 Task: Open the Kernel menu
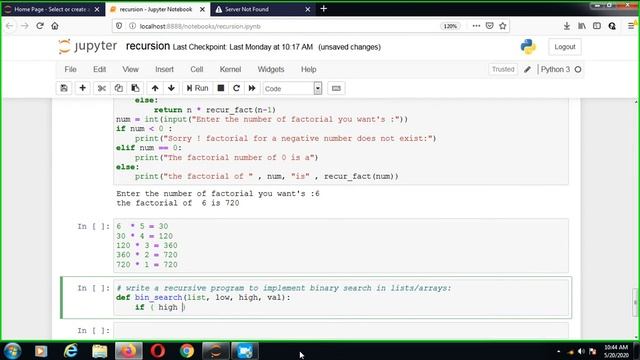[230, 69]
